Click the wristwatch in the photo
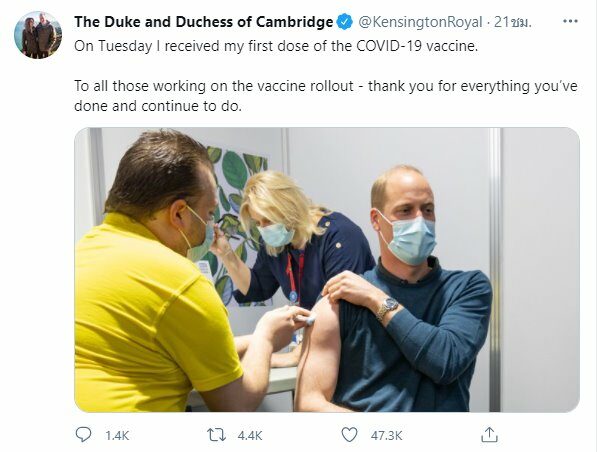 pyautogui.click(x=387, y=308)
